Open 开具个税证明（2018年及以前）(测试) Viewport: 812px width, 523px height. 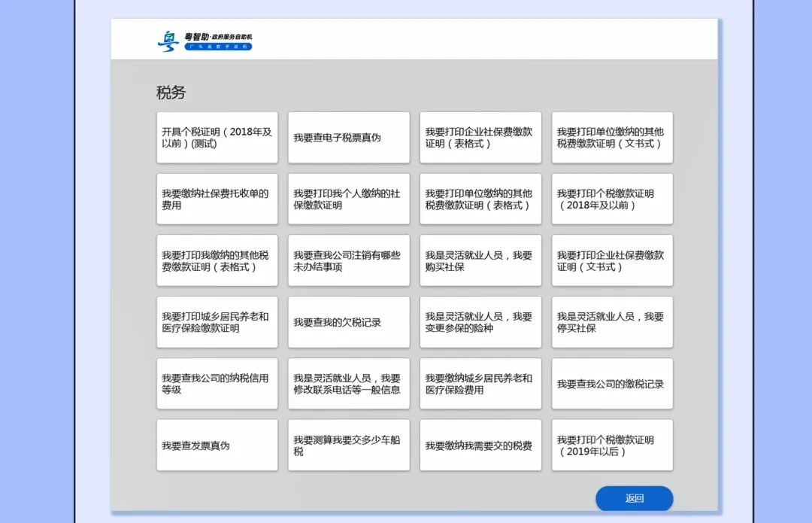[217, 138]
